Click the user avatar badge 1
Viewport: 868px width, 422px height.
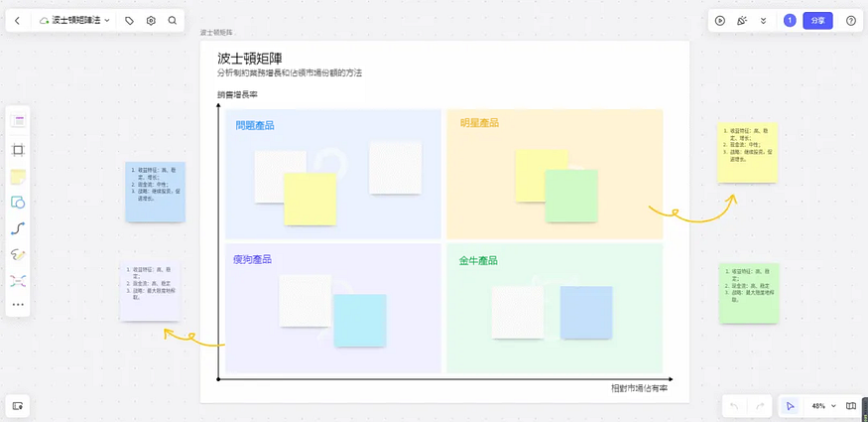[x=790, y=21]
